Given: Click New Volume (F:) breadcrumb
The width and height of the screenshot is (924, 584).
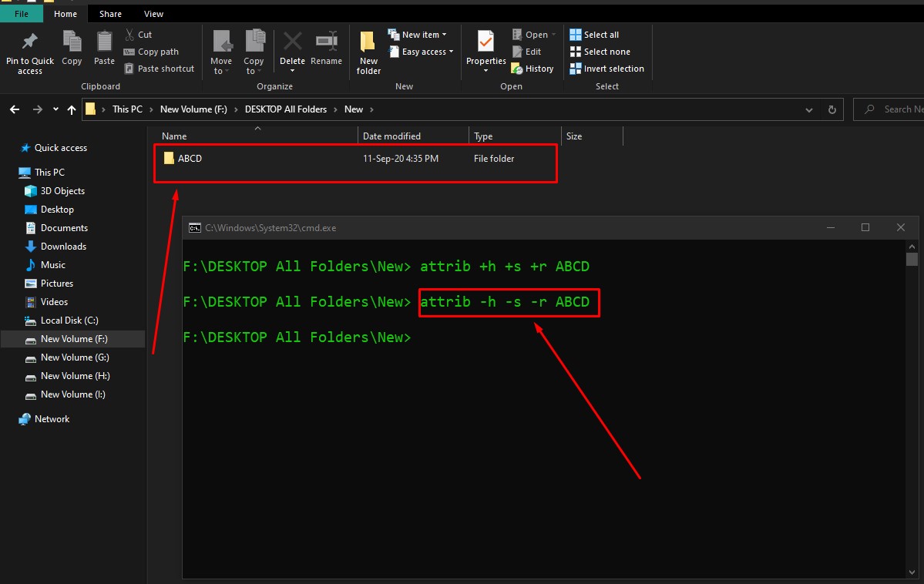Looking at the screenshot, I should click(x=193, y=109).
